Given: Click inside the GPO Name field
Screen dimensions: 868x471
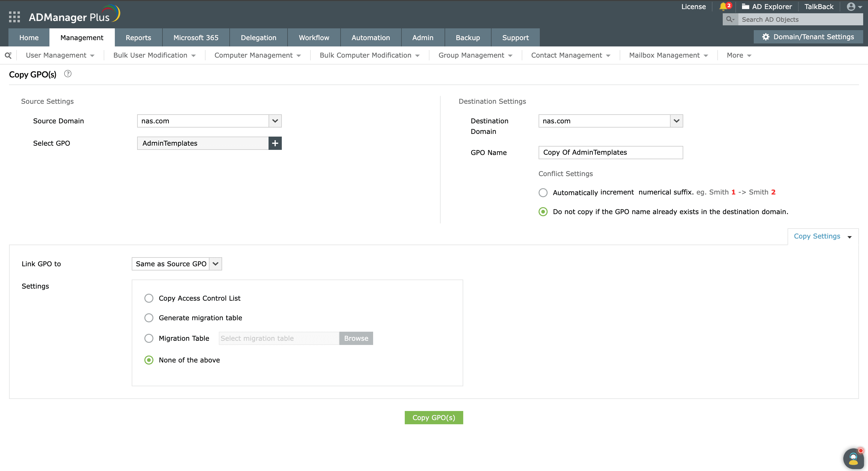Looking at the screenshot, I should pos(610,152).
